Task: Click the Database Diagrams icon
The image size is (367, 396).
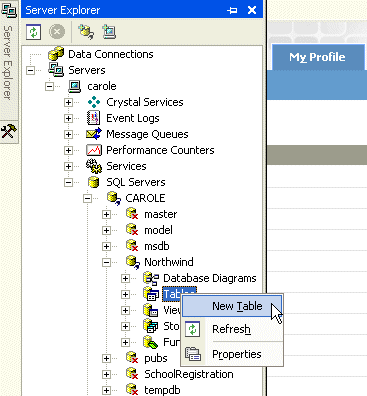Action: point(151,278)
